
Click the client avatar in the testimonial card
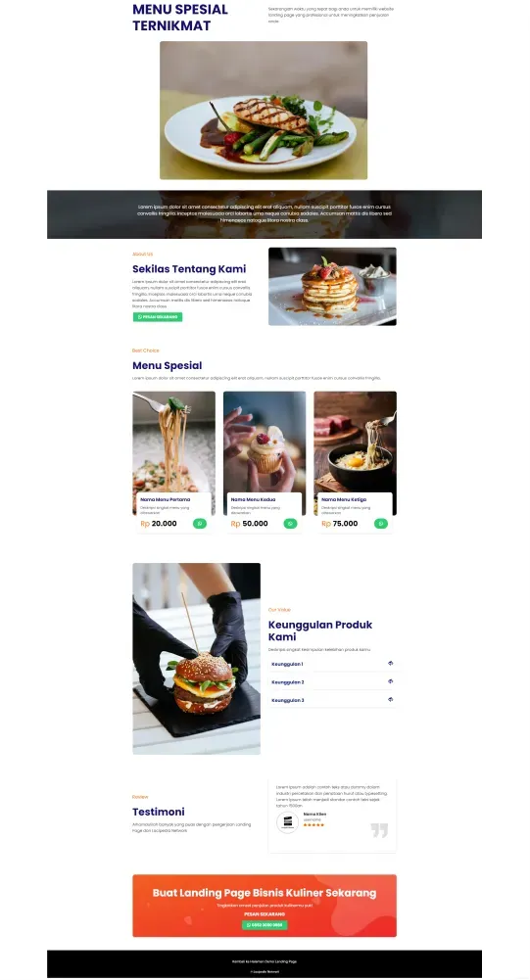[288, 821]
